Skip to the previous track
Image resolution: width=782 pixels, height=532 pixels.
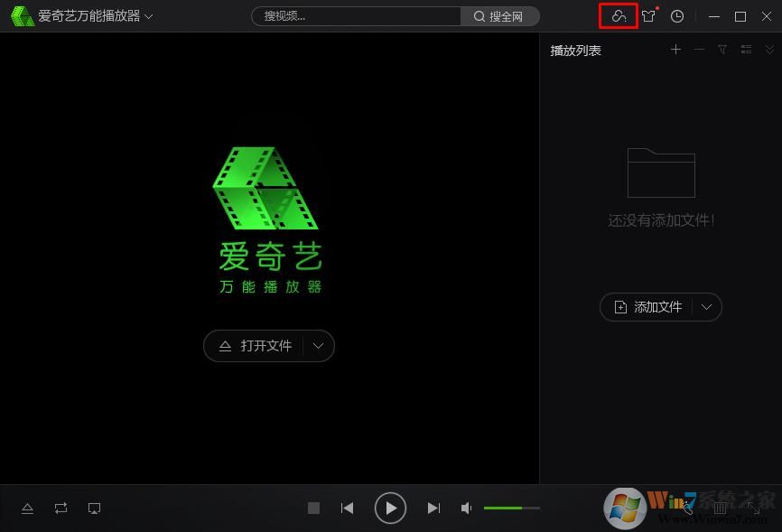click(x=347, y=508)
